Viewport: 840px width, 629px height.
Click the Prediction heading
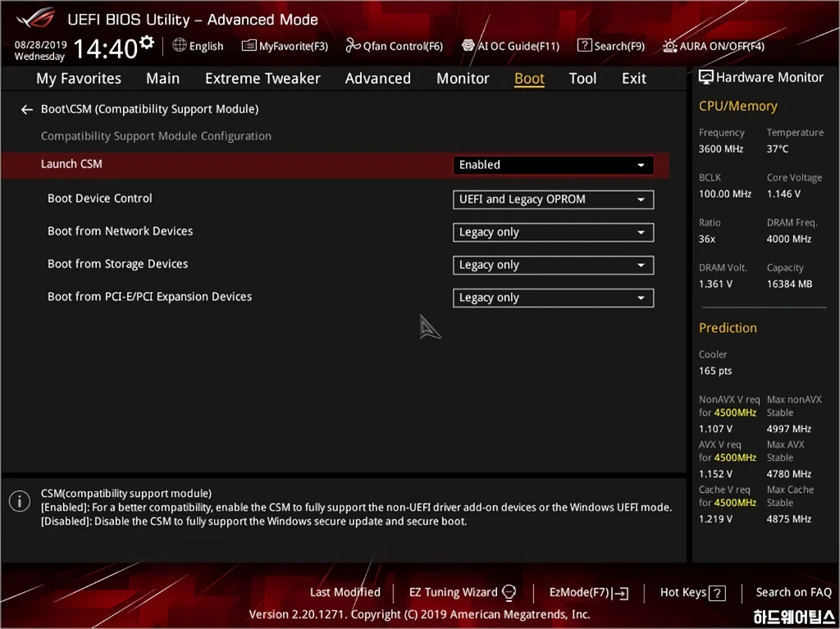click(728, 328)
